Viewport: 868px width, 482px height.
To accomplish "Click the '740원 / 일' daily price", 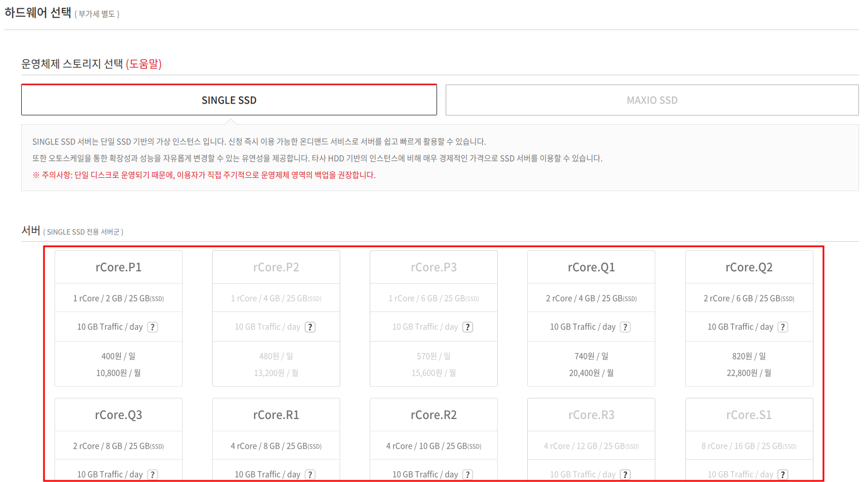I will pyautogui.click(x=591, y=356).
